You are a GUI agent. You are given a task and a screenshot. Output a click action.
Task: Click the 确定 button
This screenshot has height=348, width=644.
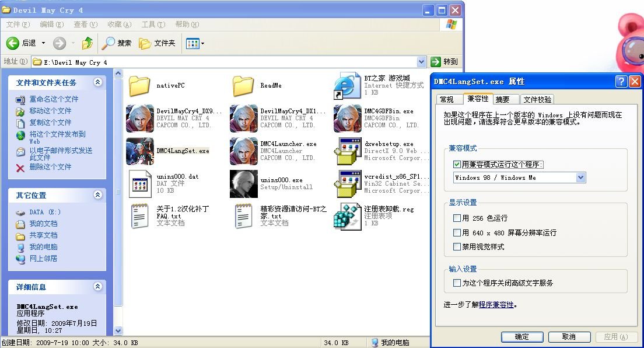[522, 337]
